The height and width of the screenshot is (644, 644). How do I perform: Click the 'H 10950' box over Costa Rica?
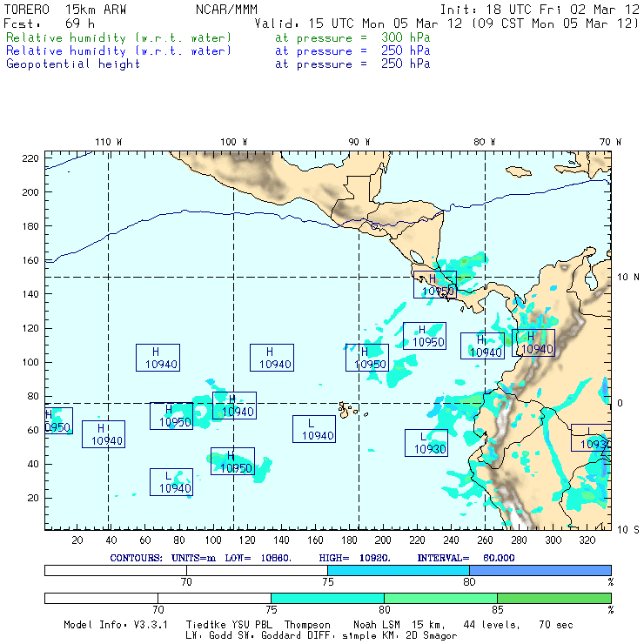point(435,285)
